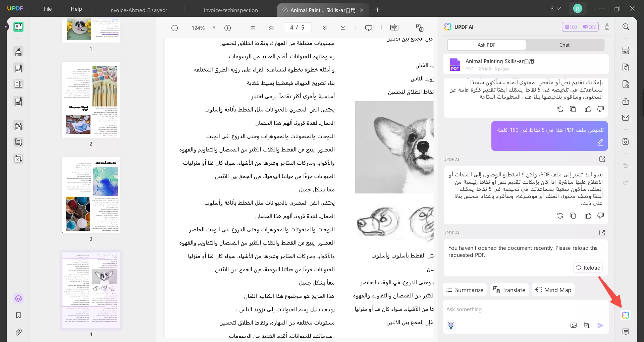The width and height of the screenshot is (644, 342).
Task: Click the Reload button to reload the PDF
Action: tap(588, 268)
